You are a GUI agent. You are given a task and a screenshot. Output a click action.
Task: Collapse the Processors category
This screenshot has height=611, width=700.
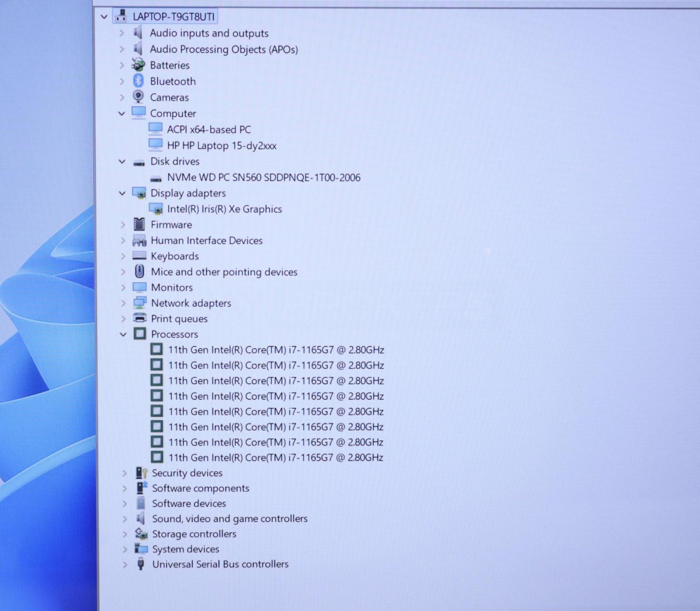pos(123,334)
